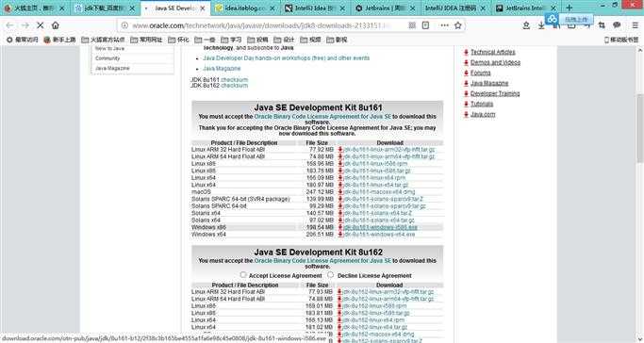
Task: Open the downloads arrow toolbar icon
Action: point(541,25)
